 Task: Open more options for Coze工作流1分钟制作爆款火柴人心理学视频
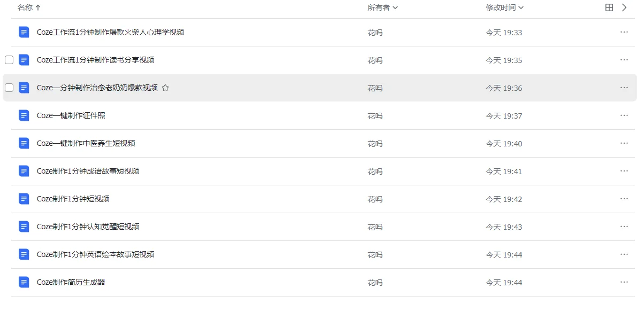tap(624, 32)
